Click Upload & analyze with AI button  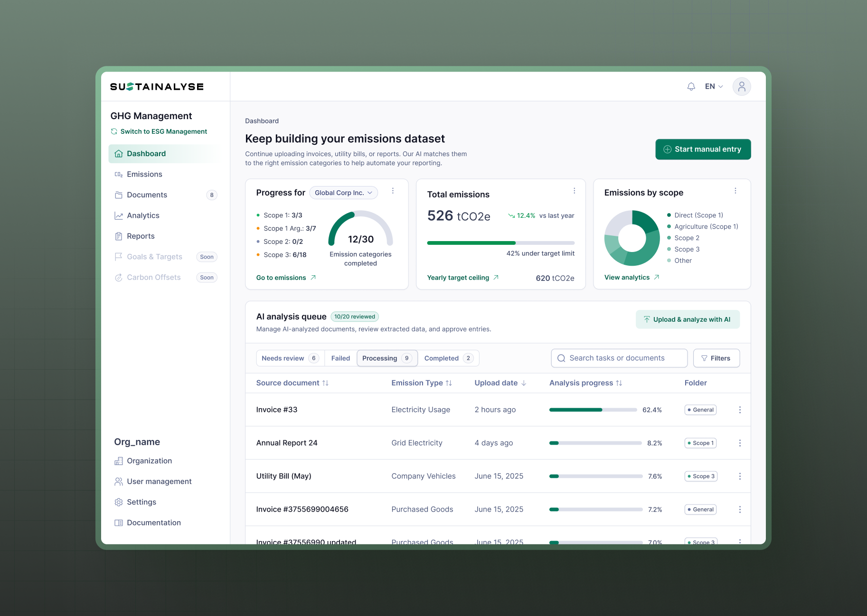pyautogui.click(x=688, y=319)
